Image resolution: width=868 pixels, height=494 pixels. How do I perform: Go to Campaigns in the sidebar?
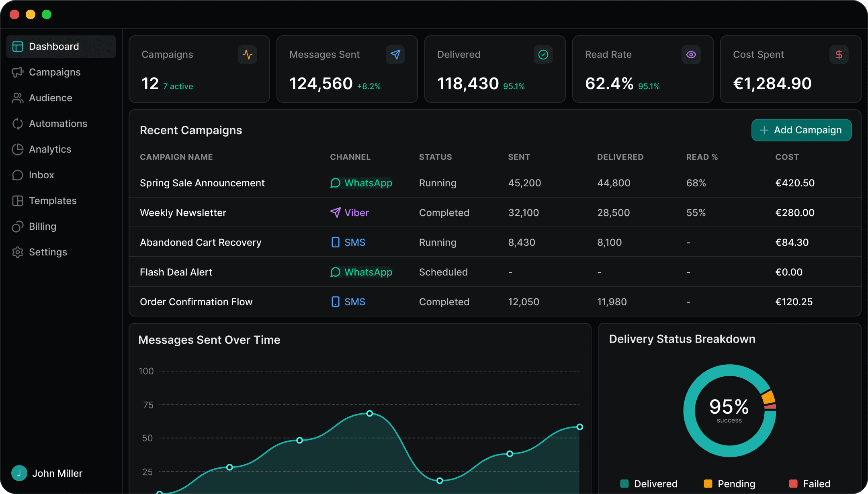[x=61, y=72]
